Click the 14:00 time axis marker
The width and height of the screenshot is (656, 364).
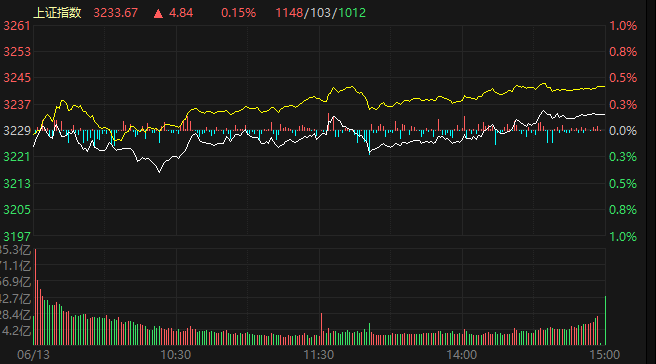coord(462,355)
